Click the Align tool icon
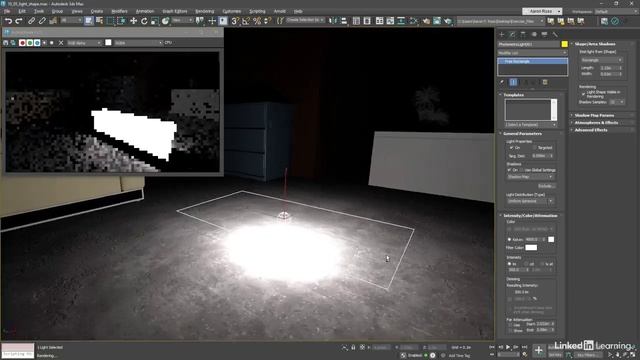The width and height of the screenshot is (640, 360). tap(343, 21)
